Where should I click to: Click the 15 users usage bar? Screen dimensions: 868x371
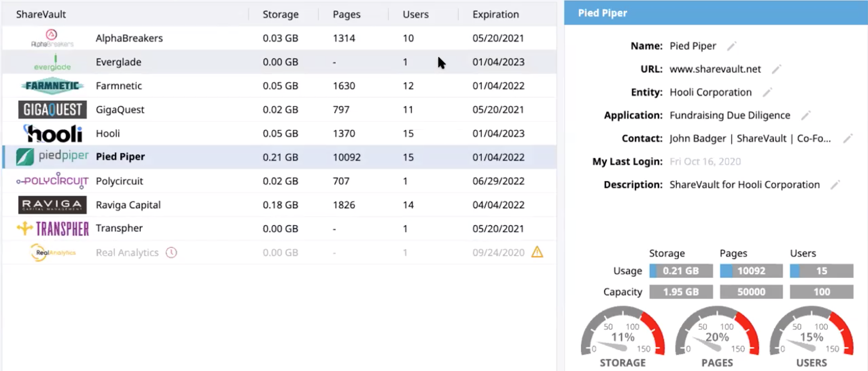point(821,271)
